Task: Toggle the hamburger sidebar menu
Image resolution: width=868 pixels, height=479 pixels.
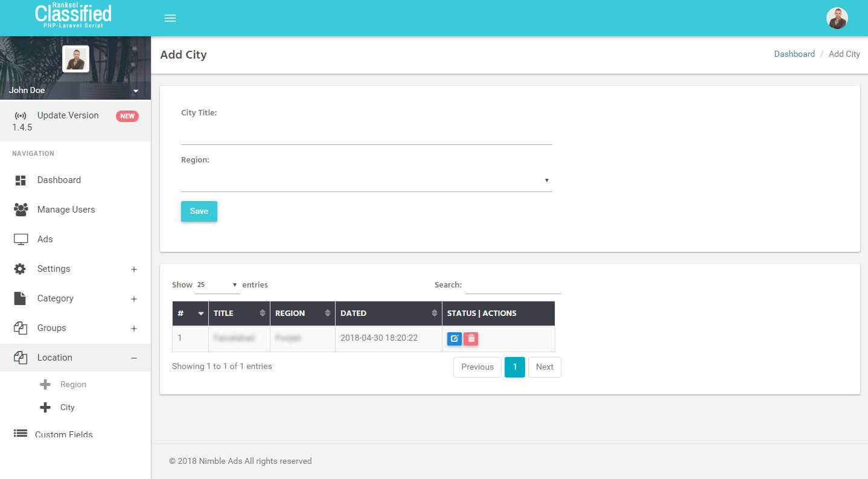Action: point(170,18)
